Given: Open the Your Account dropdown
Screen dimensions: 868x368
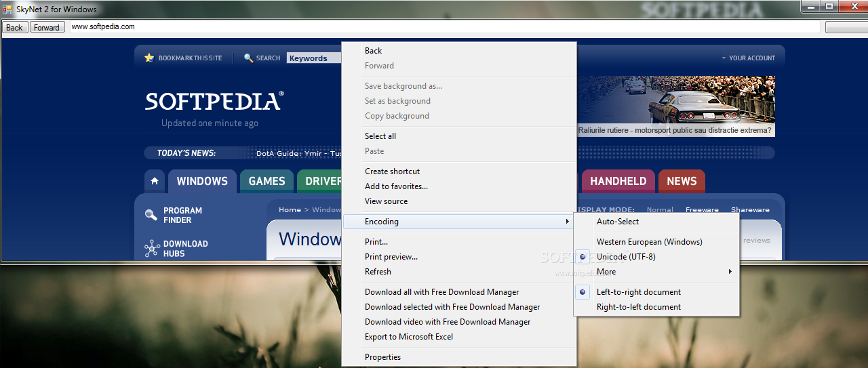Looking at the screenshot, I should (x=748, y=58).
